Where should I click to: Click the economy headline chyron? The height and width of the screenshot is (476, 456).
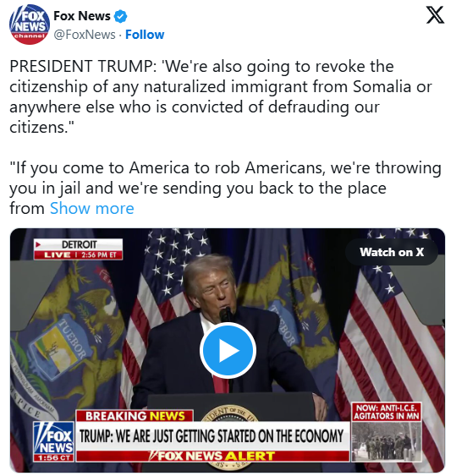pos(212,436)
